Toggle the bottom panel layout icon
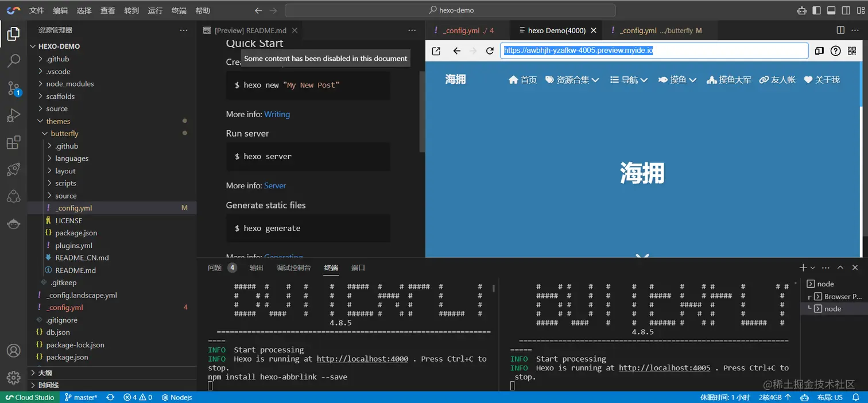The width and height of the screenshot is (868, 403). click(831, 10)
